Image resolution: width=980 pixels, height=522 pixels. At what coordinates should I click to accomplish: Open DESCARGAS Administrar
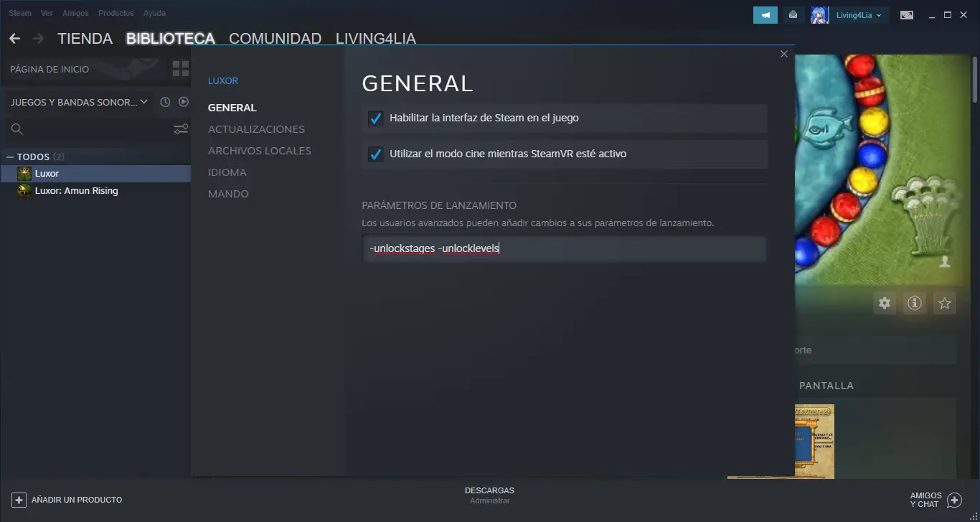[489, 495]
